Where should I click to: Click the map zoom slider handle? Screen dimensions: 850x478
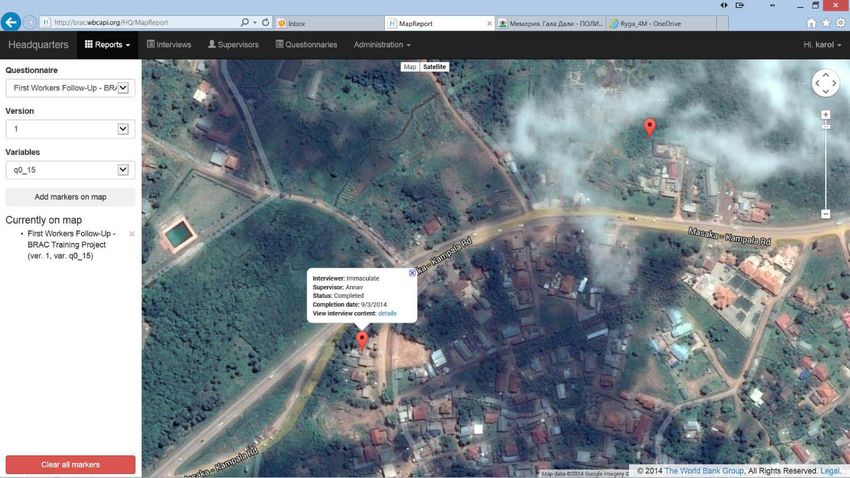[x=825, y=126]
